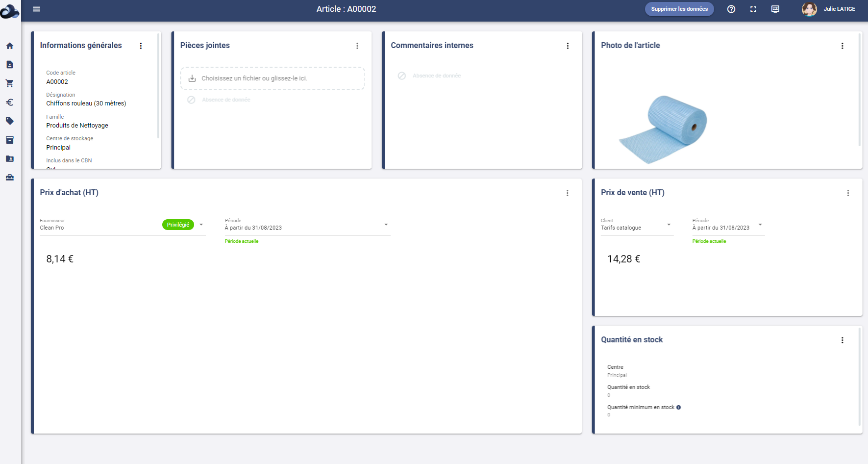Open Prix de vente (HT) options menu

(x=848, y=193)
